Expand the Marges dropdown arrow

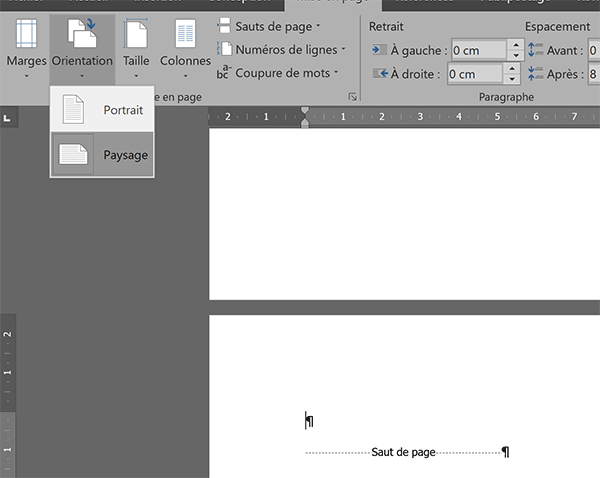[26, 76]
